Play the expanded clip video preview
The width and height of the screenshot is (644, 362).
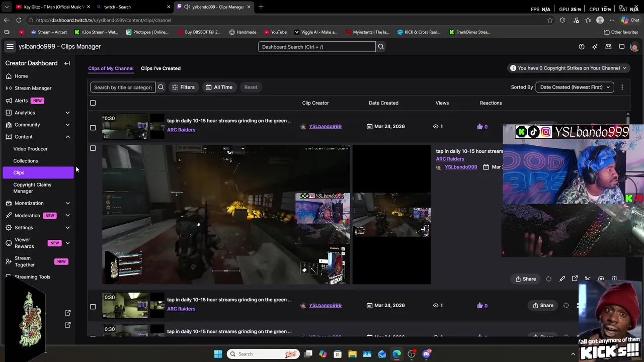(x=226, y=215)
